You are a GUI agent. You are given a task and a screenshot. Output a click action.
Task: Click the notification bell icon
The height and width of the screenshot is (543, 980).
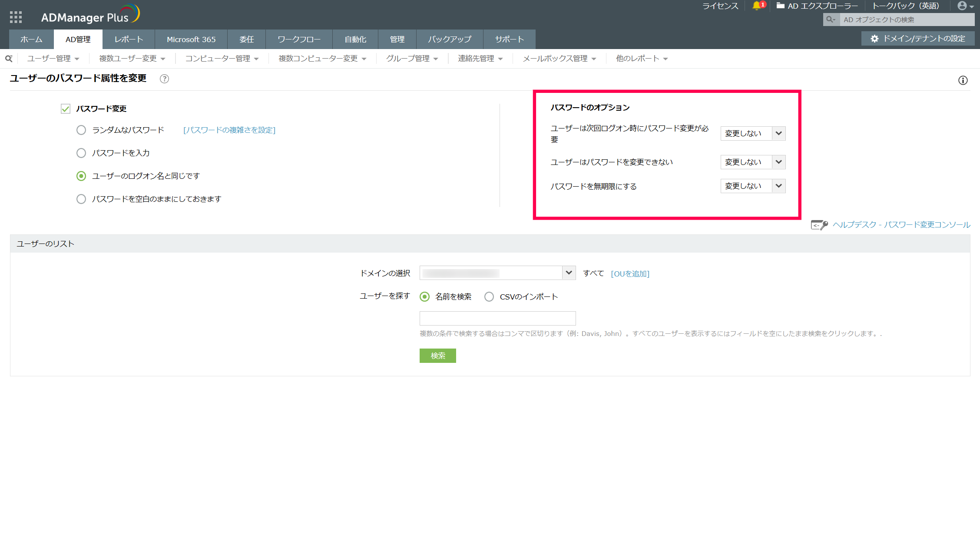coord(756,6)
